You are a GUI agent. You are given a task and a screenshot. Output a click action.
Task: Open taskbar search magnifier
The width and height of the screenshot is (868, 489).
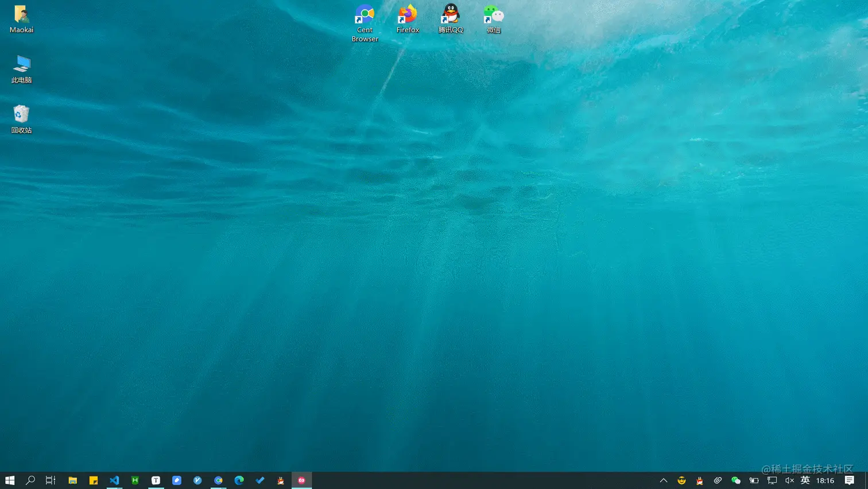30,480
